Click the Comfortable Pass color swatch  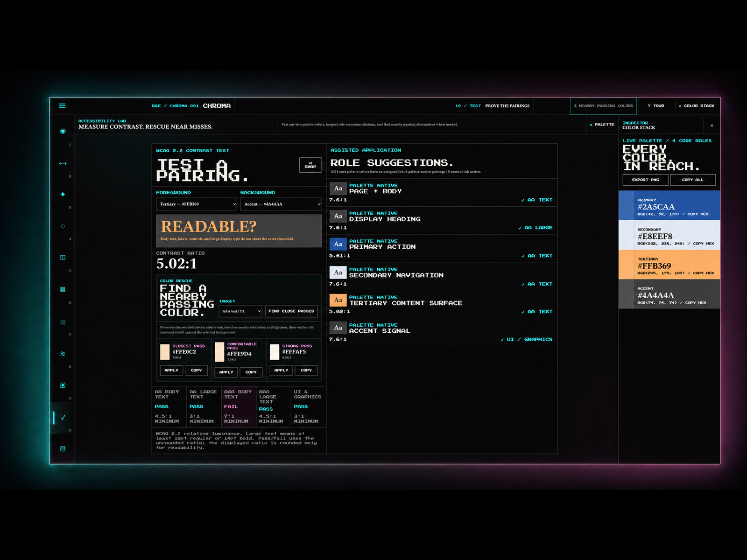click(219, 352)
